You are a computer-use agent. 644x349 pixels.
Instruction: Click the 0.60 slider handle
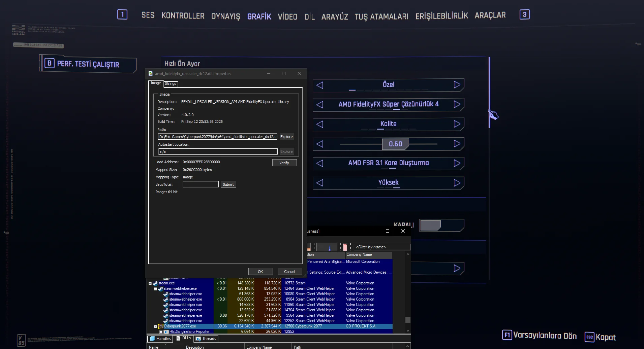395,144
